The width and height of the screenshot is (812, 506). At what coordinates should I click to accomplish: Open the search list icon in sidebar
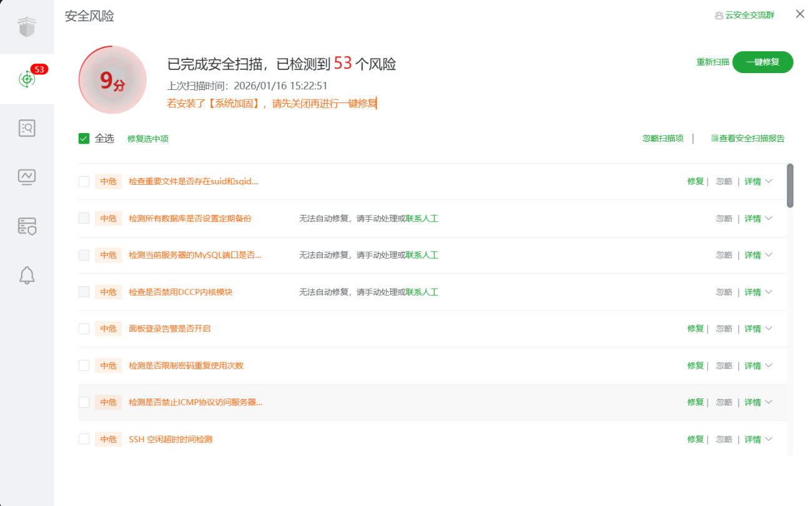27,129
